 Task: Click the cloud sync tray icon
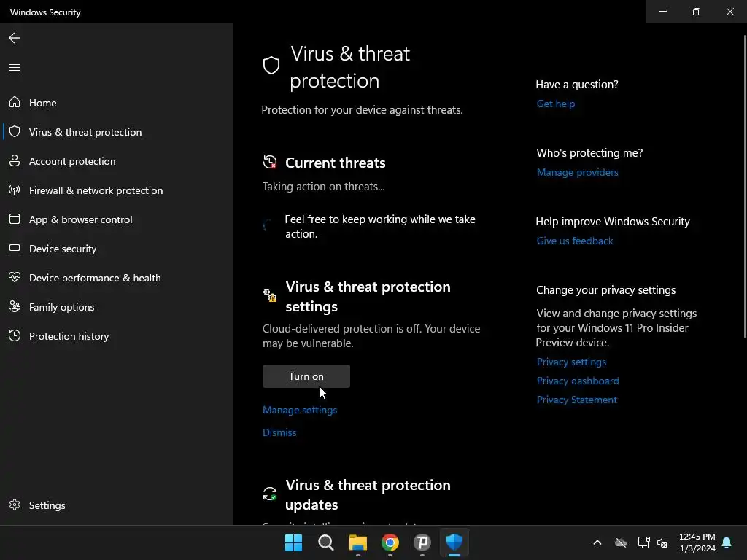tap(621, 542)
